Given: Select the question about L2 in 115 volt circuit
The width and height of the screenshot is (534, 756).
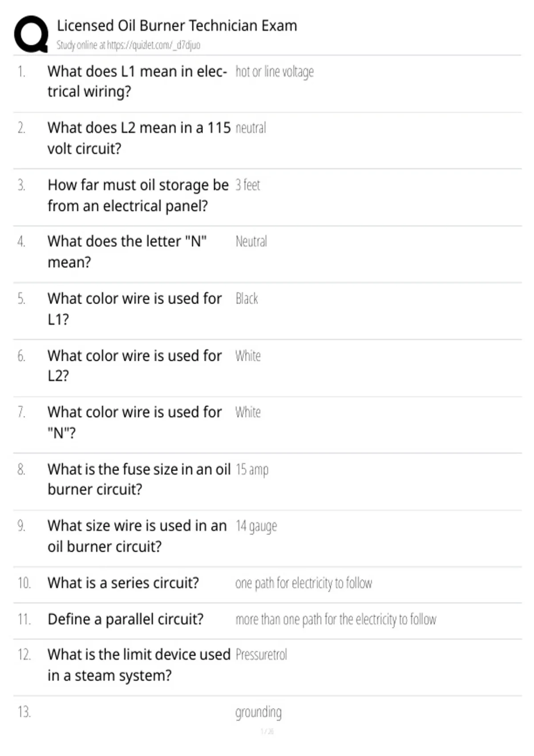Looking at the screenshot, I should point(139,138).
